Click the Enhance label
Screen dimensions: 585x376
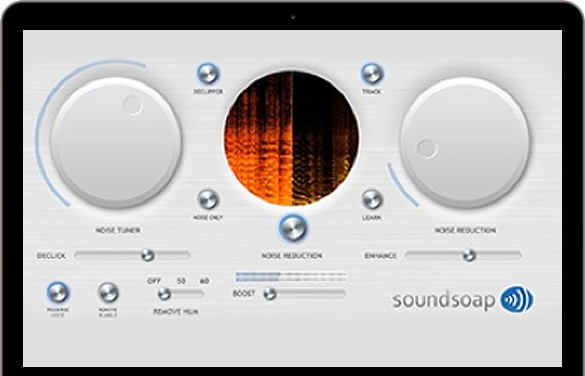(380, 256)
